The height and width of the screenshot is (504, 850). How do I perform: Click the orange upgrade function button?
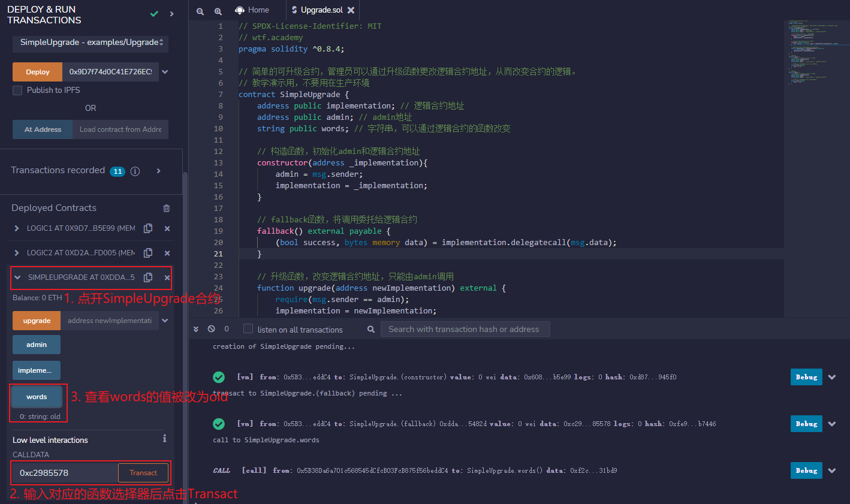click(x=37, y=321)
